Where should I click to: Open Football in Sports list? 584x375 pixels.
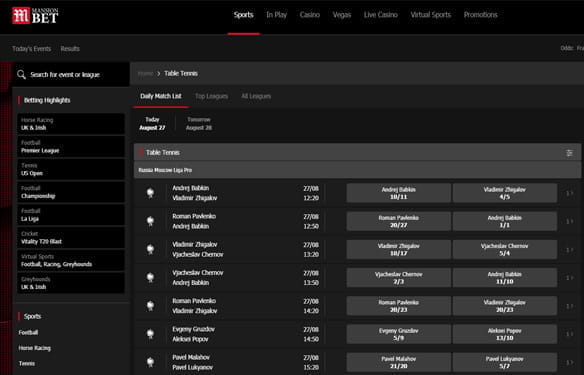(x=28, y=333)
